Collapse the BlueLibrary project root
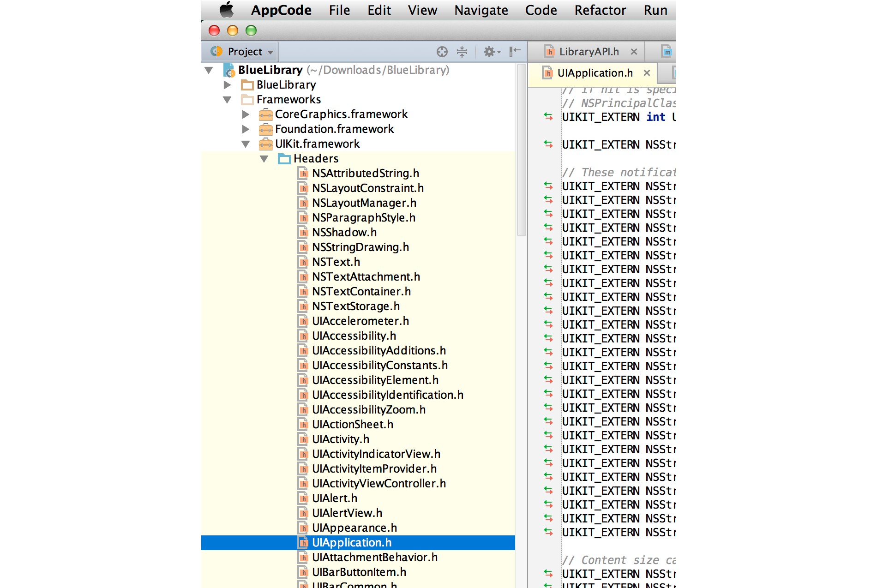This screenshot has height=588, width=877. (209, 70)
